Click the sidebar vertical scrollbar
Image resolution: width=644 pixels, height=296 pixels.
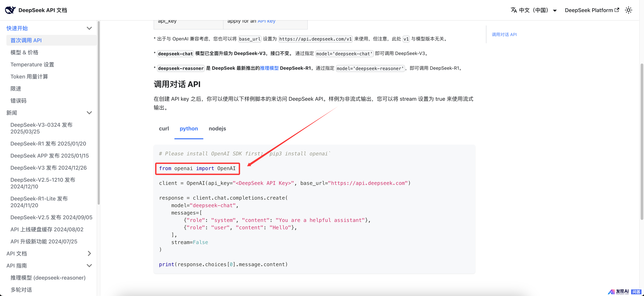point(99,112)
